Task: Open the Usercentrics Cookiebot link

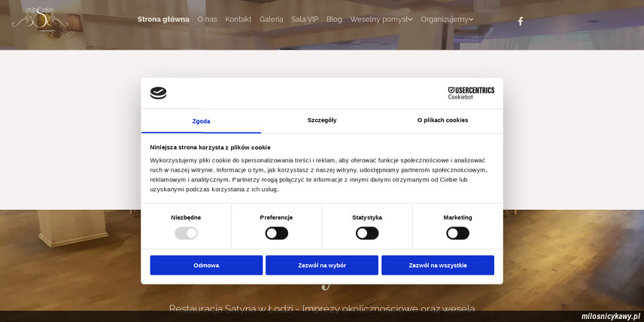Action: tap(471, 93)
